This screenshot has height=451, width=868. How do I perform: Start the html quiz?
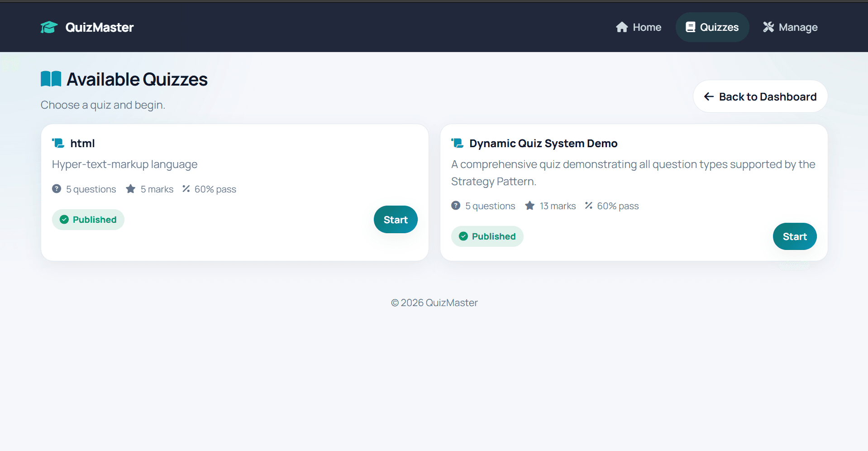[x=396, y=220]
